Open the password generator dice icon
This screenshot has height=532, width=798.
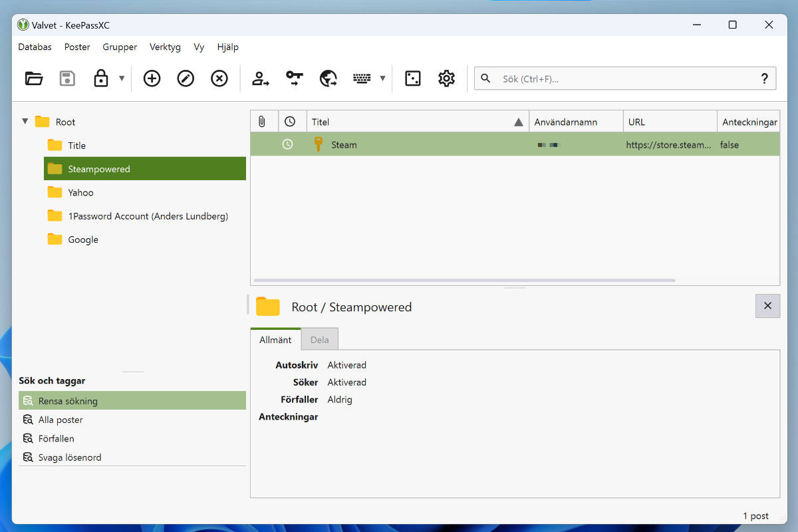pyautogui.click(x=413, y=78)
